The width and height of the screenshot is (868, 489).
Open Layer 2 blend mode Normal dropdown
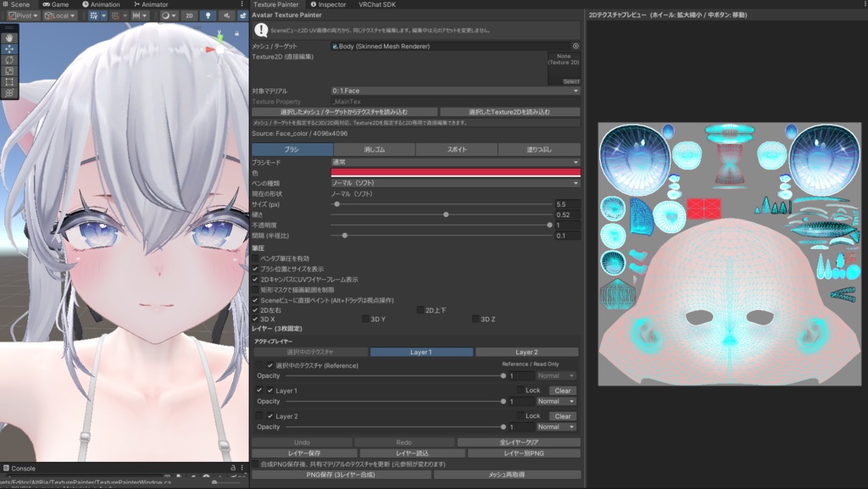coord(556,426)
